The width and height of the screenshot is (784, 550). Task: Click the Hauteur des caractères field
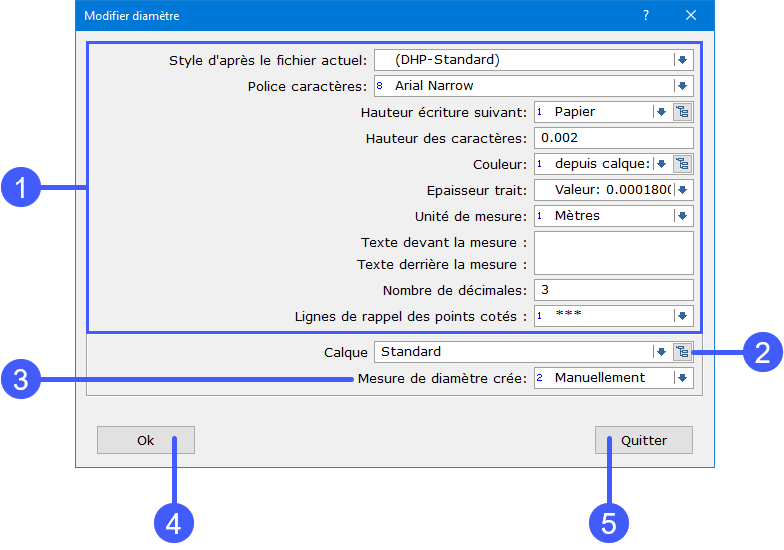click(x=613, y=138)
